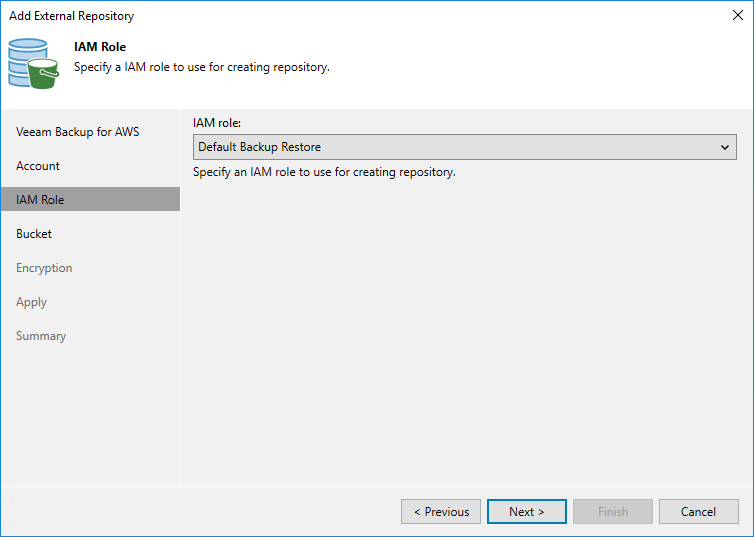Go to the Veeam Backup for AWS step
Image resolution: width=754 pixels, height=537 pixels.
(77, 132)
